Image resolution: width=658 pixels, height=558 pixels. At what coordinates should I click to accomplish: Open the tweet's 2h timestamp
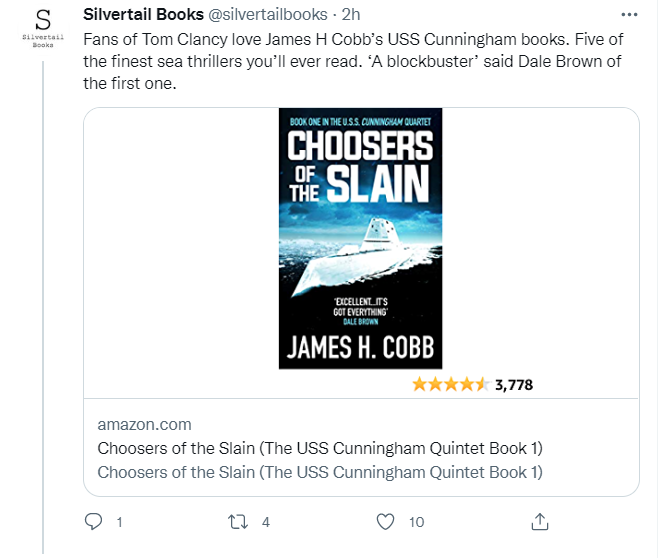351,15
